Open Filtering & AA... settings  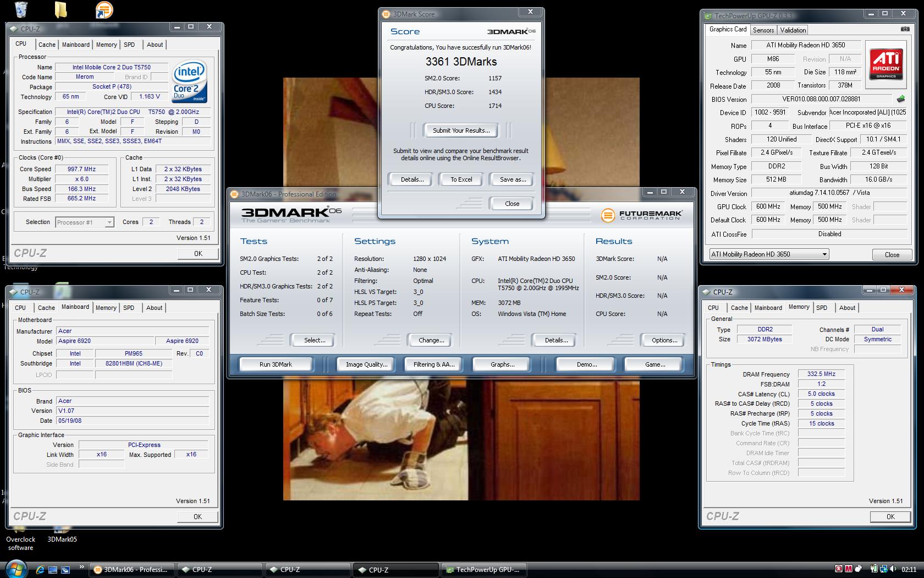point(434,364)
